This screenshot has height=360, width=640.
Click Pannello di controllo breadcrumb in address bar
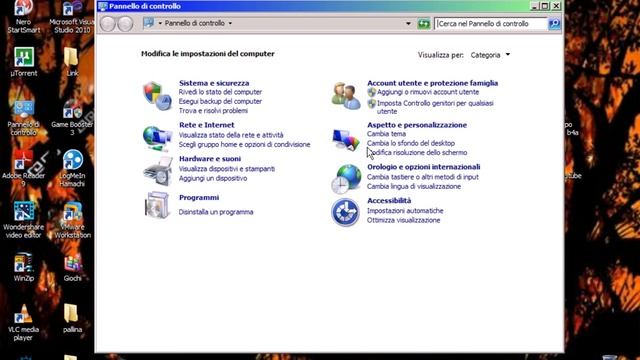[195, 23]
